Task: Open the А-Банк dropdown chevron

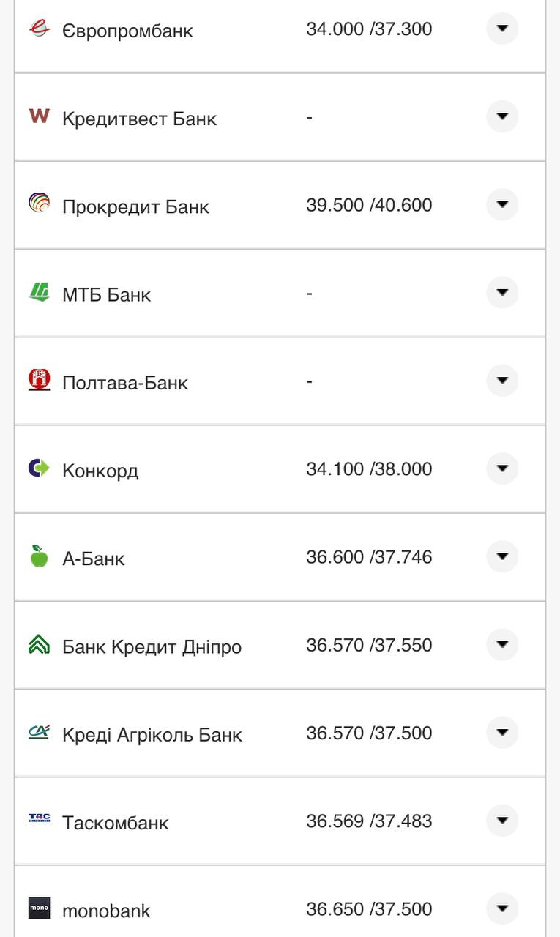Action: pos(502,556)
